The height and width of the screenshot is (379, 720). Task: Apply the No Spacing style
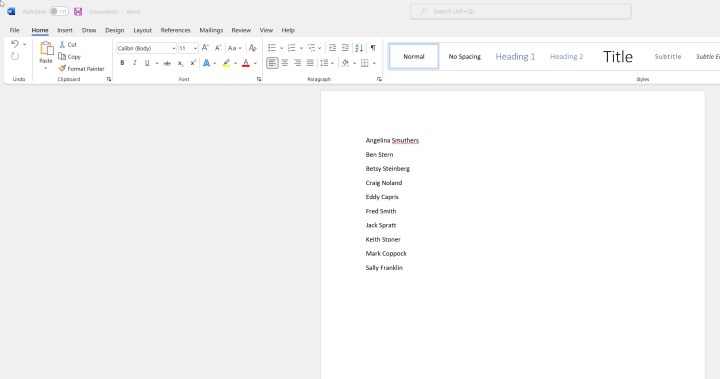[464, 57]
